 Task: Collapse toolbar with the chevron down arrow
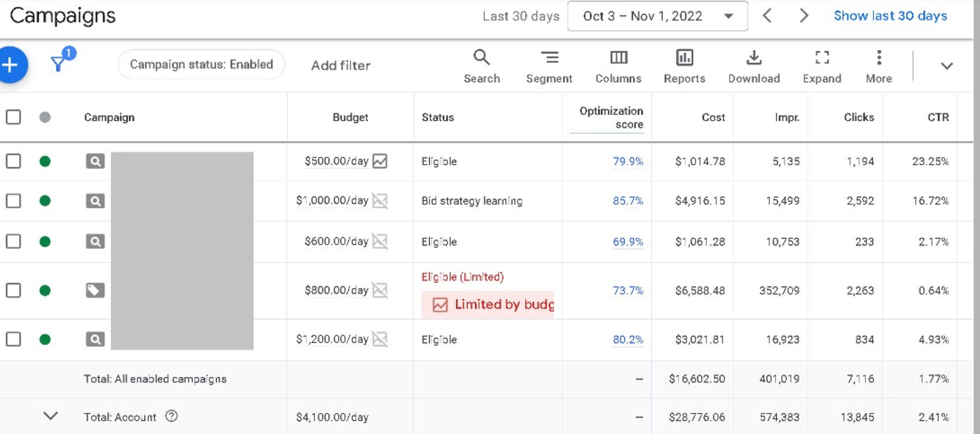[x=947, y=66]
